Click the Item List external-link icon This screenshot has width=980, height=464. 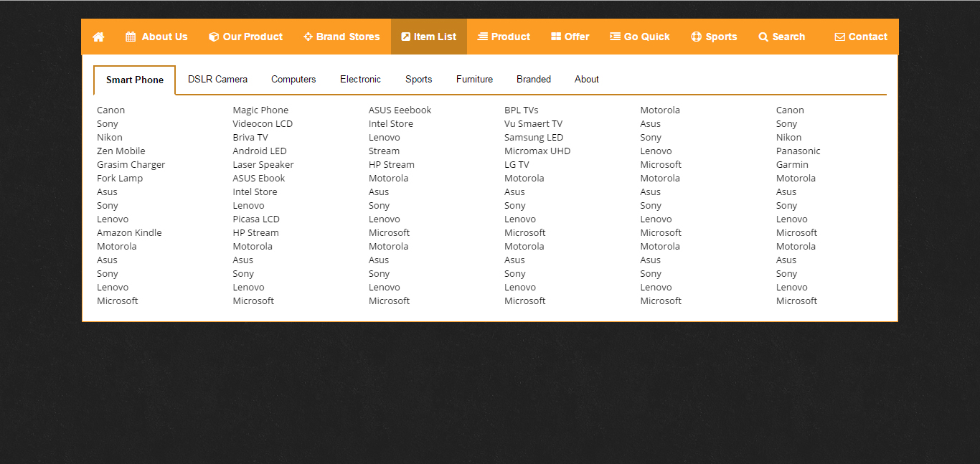(x=406, y=37)
